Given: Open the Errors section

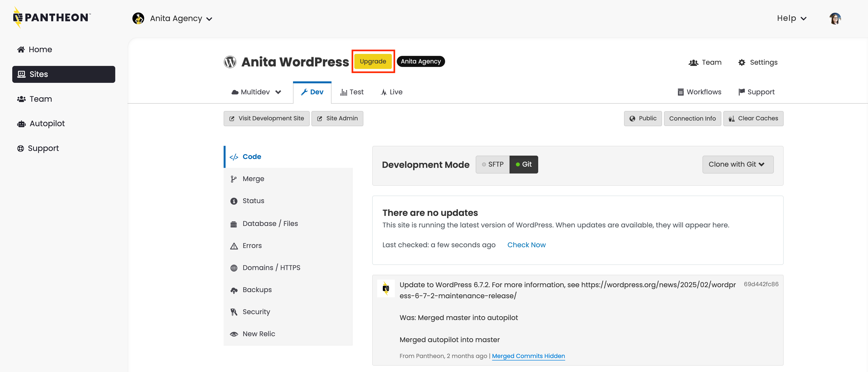Looking at the screenshot, I should 252,245.
